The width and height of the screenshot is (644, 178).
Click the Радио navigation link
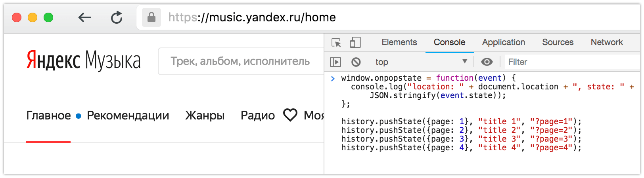click(x=257, y=116)
